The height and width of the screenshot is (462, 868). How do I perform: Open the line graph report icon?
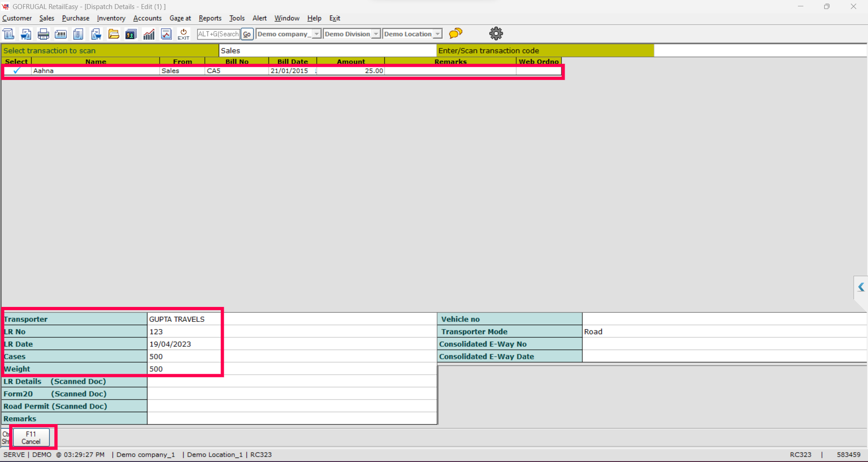click(x=166, y=34)
